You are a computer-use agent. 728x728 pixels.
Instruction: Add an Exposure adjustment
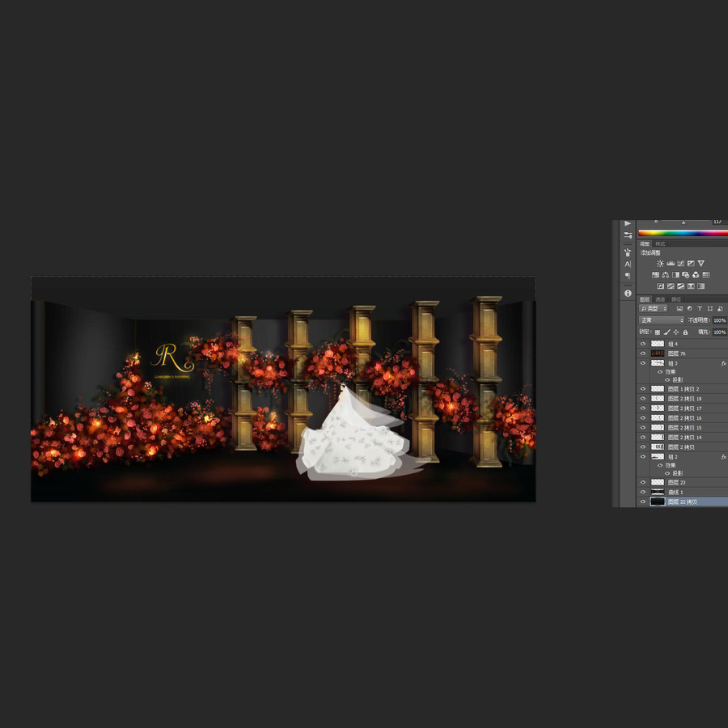tap(691, 263)
